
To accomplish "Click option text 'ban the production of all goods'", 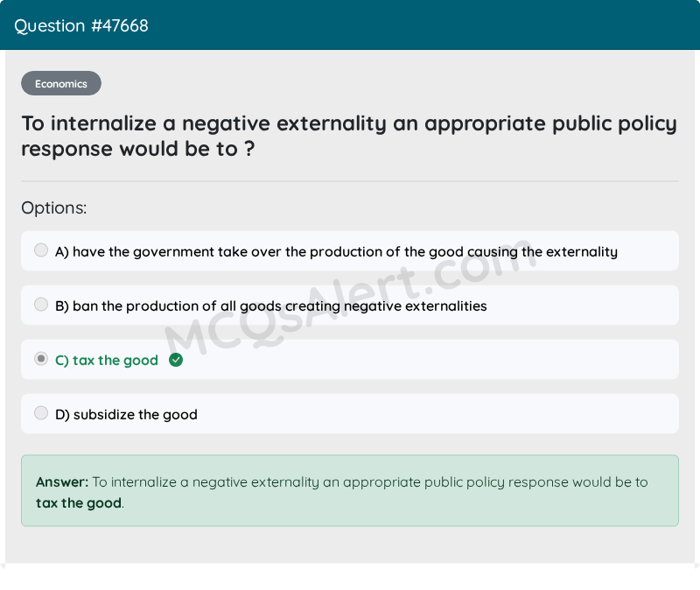I will [178, 306].
